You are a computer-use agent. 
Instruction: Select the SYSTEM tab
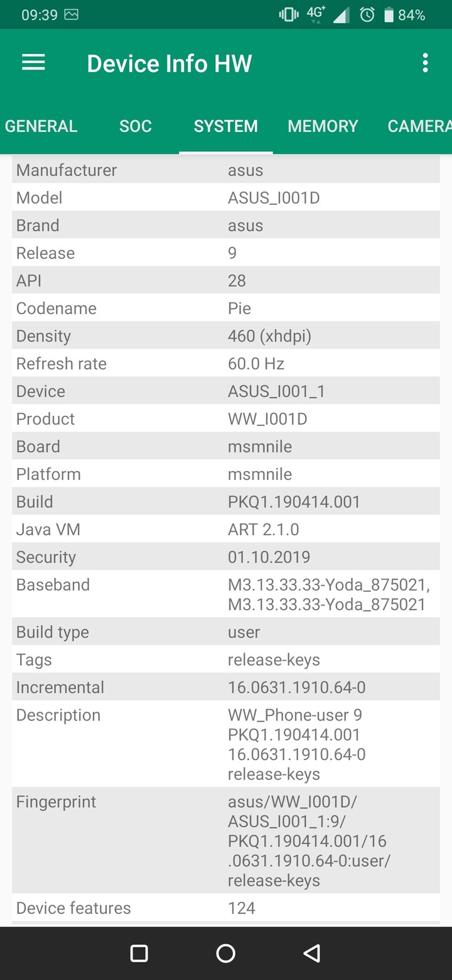(x=226, y=126)
